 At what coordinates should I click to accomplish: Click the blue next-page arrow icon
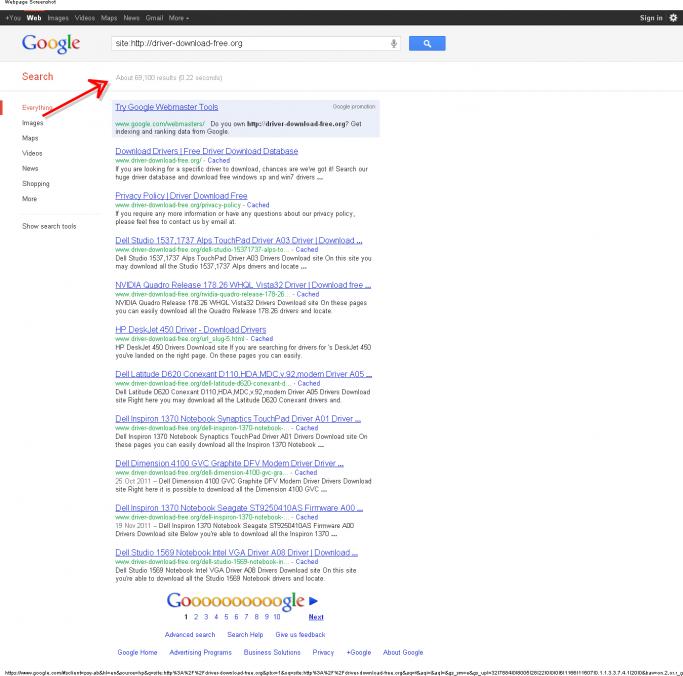(x=313, y=601)
